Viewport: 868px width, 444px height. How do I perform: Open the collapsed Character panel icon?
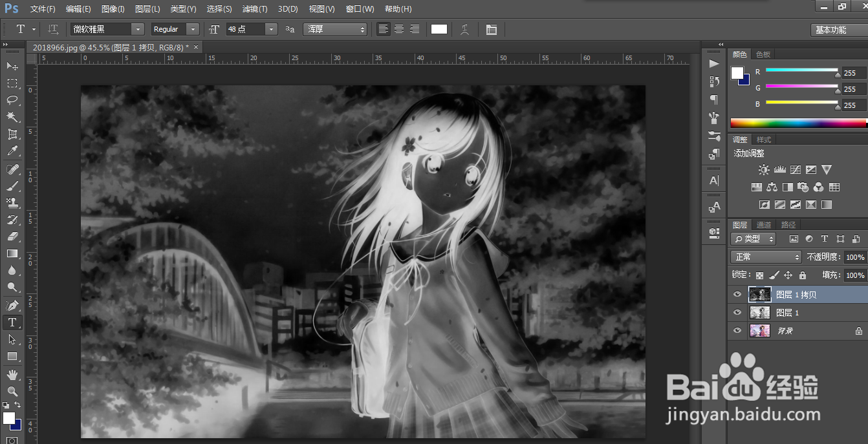click(x=714, y=181)
